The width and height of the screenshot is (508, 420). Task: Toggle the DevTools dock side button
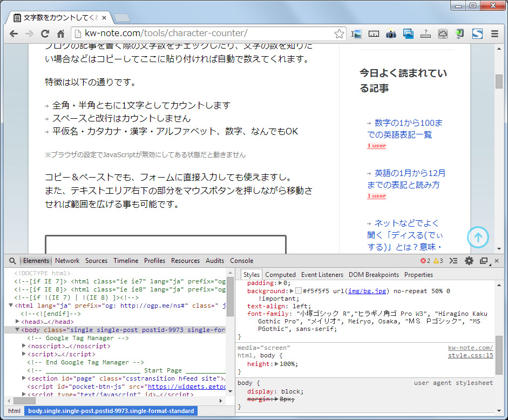pos(484,261)
